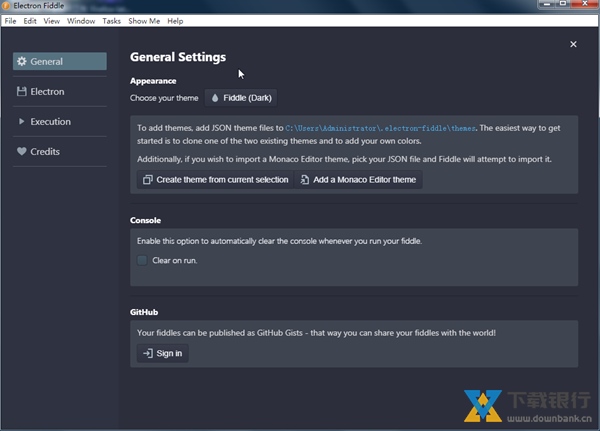The height and width of the screenshot is (431, 600).
Task: Close the settings panel with the X
Action: click(573, 44)
